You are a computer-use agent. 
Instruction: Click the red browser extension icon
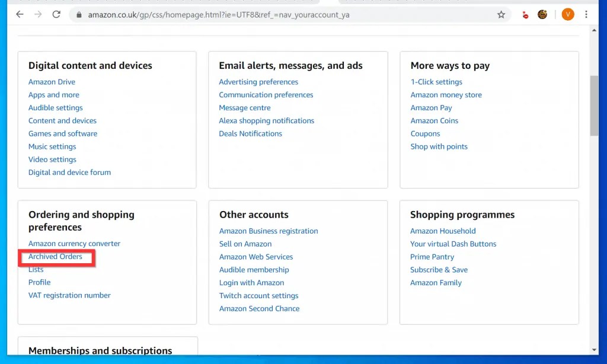(524, 14)
